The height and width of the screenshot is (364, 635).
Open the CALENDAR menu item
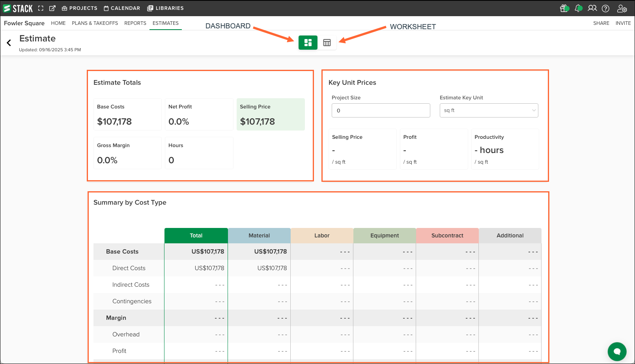121,8
